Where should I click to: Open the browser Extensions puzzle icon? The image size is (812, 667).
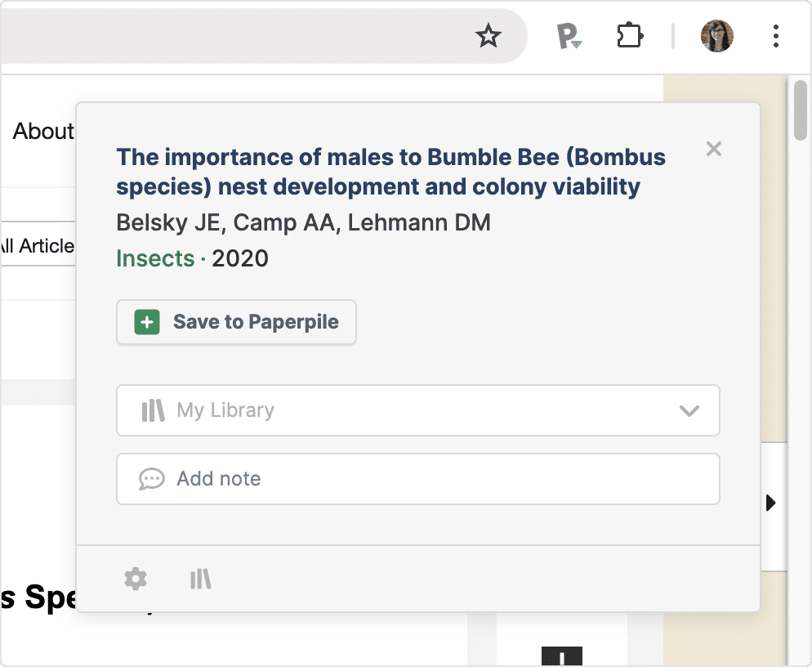pos(629,36)
